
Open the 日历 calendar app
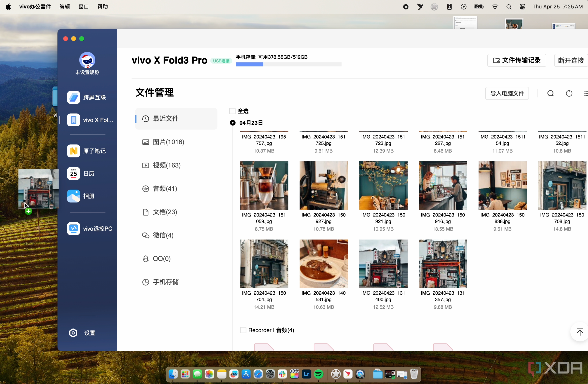click(x=81, y=174)
